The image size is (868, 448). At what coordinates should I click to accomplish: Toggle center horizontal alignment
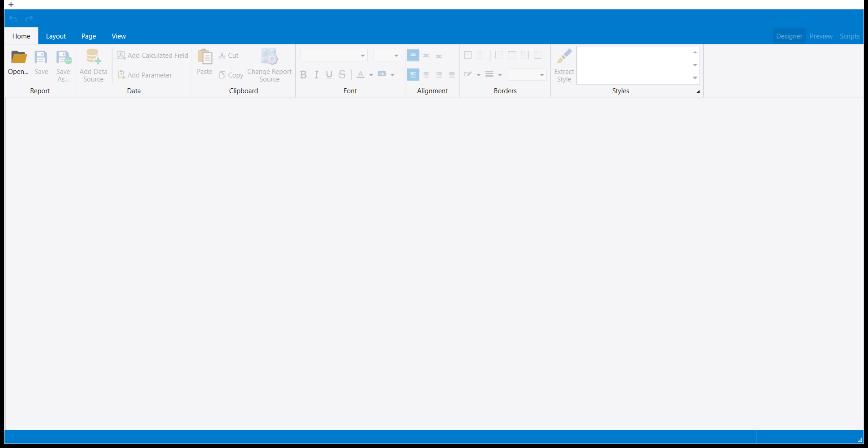tap(426, 75)
